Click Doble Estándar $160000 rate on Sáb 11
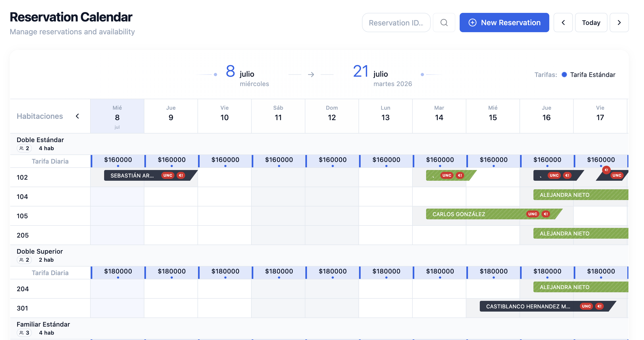This screenshot has width=644, height=340. pyautogui.click(x=279, y=161)
